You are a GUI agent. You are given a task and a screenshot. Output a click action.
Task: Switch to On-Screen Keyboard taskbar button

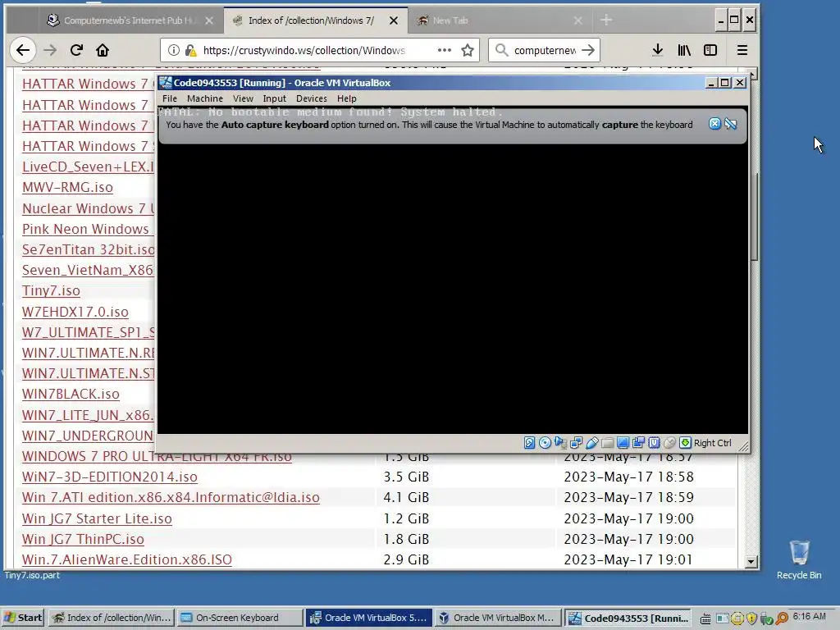(240, 618)
